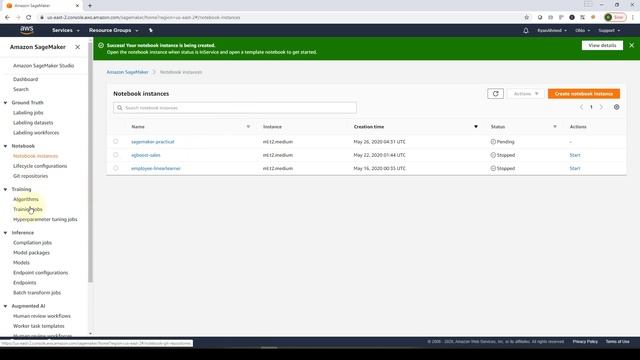Image resolution: width=640 pixels, height=360 pixels.
Task: Open Terms of Use footer link
Action: pyautogui.click(x=618, y=341)
